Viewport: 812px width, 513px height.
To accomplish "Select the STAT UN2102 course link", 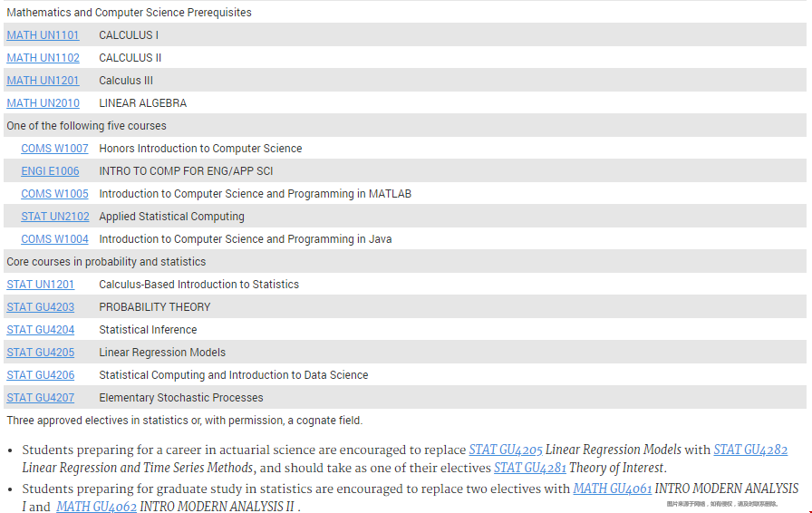I will (55, 217).
